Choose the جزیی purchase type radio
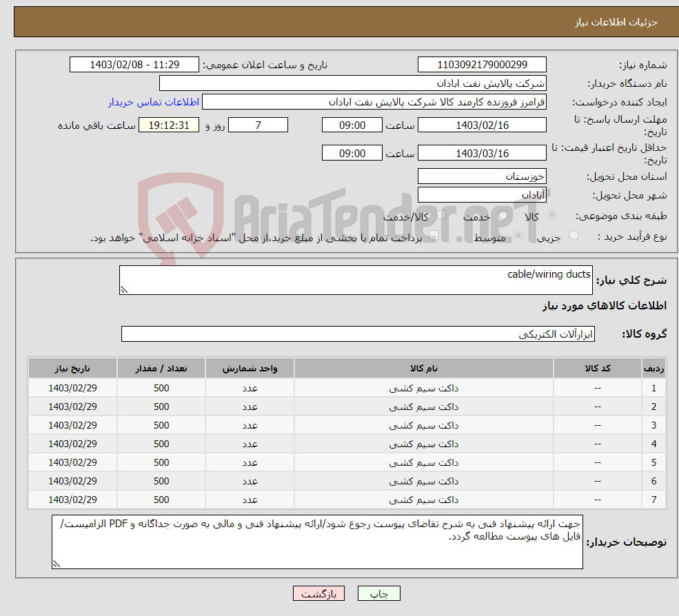 point(574,236)
